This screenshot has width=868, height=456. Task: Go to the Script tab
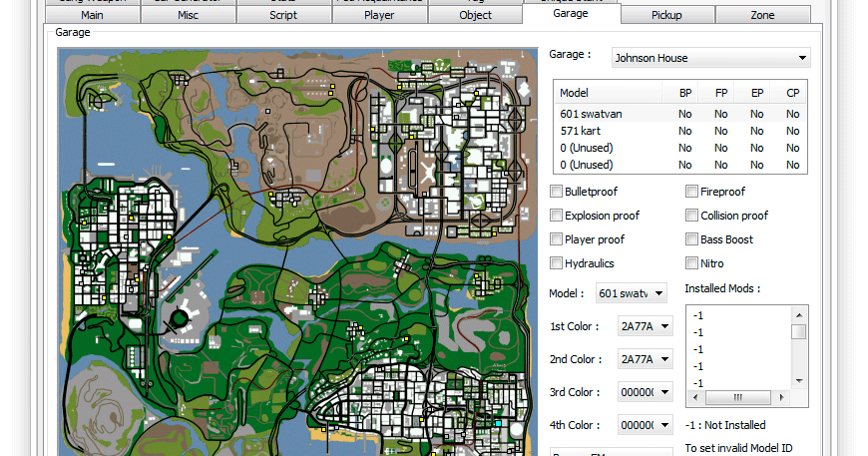coord(283,15)
